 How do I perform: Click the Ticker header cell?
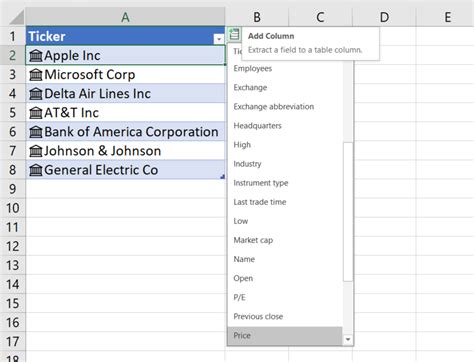(x=125, y=36)
